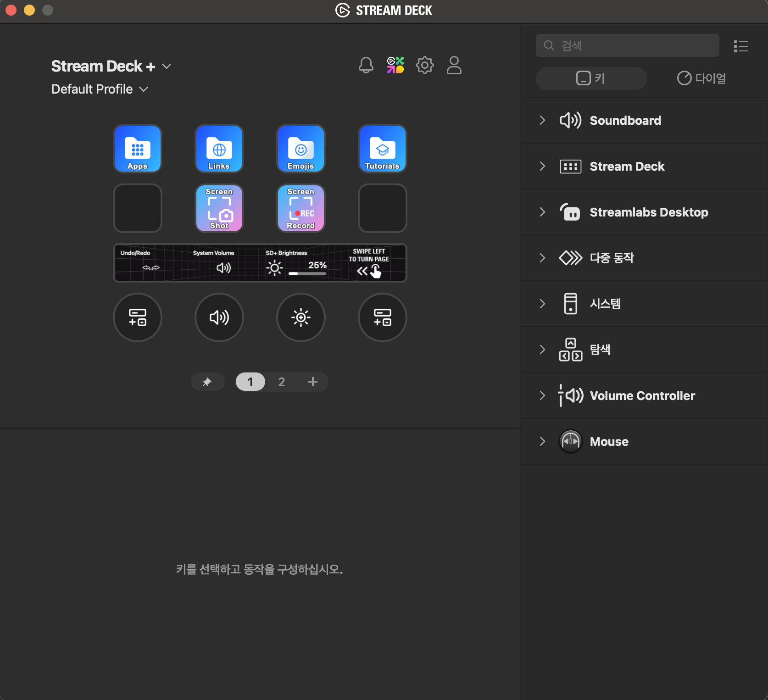
Task: Click the Elgato logo in title bar
Action: tap(343, 10)
